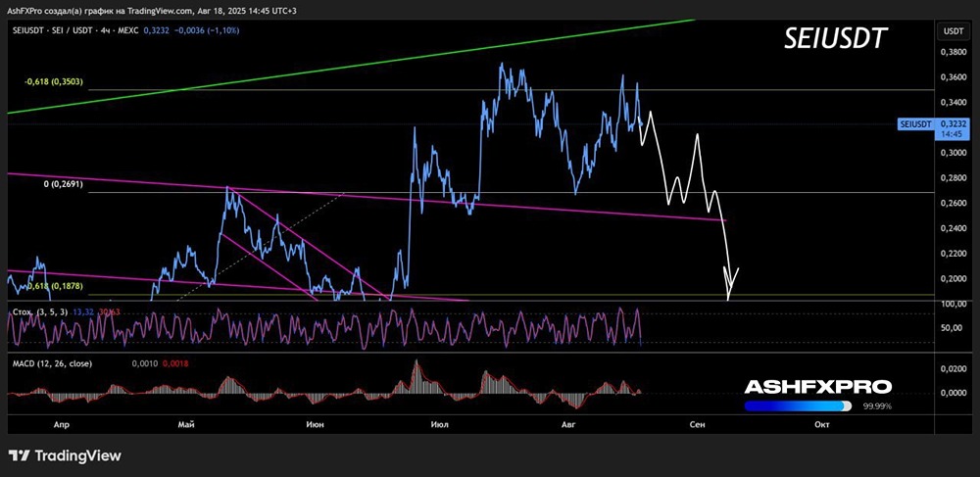
Task: Click the Июн month on time axis
Action: pos(315,425)
